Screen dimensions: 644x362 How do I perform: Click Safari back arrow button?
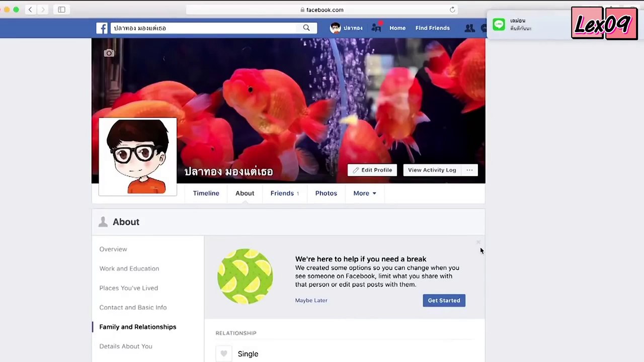coord(30,10)
